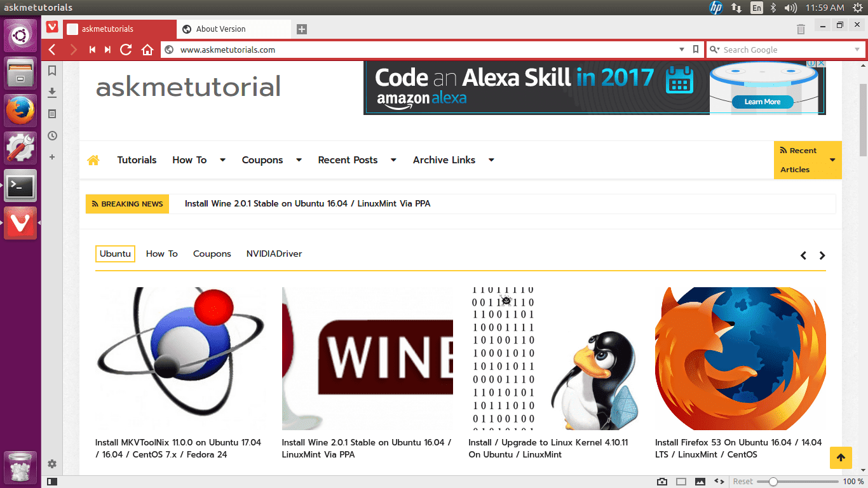Image resolution: width=868 pixels, height=488 pixels.
Task: Toggle image loading in status bar
Action: (700, 482)
